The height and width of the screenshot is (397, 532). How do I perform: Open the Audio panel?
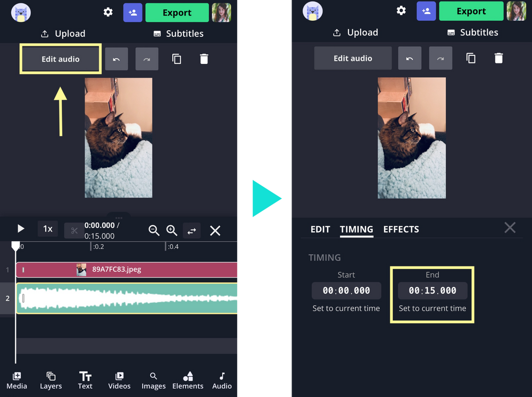coord(222,381)
